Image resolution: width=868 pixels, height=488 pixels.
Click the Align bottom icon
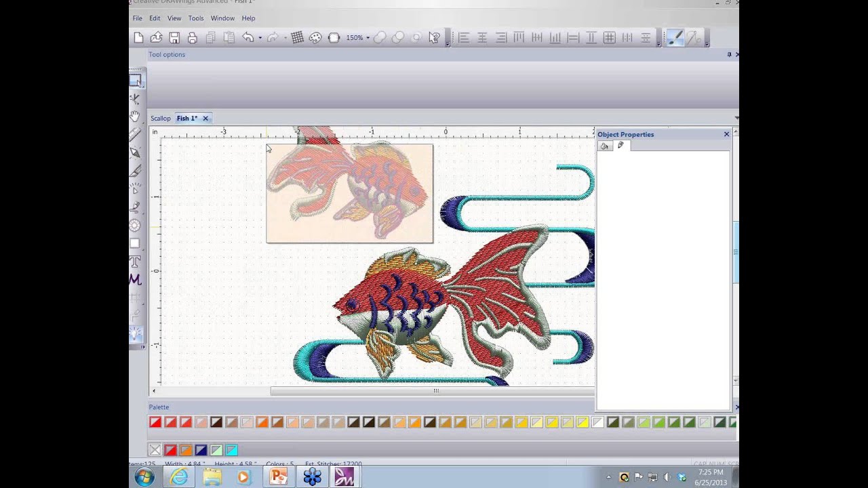555,38
